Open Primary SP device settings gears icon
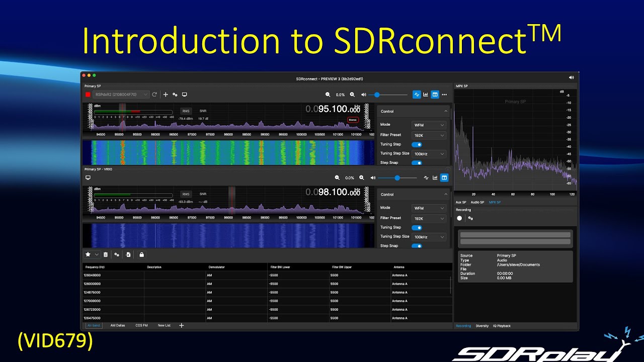The width and height of the screenshot is (644, 362). click(175, 95)
